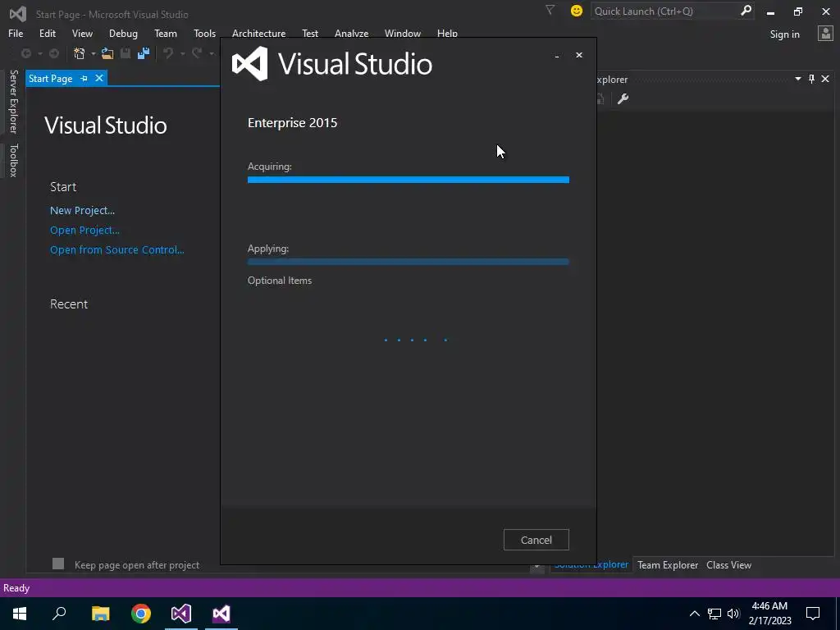840x630 pixels.
Task: Open the File menu
Action: pos(16,33)
